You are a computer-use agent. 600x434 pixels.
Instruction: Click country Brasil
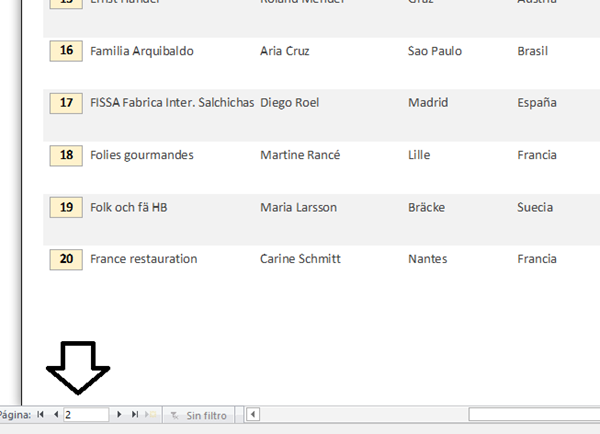click(x=533, y=51)
